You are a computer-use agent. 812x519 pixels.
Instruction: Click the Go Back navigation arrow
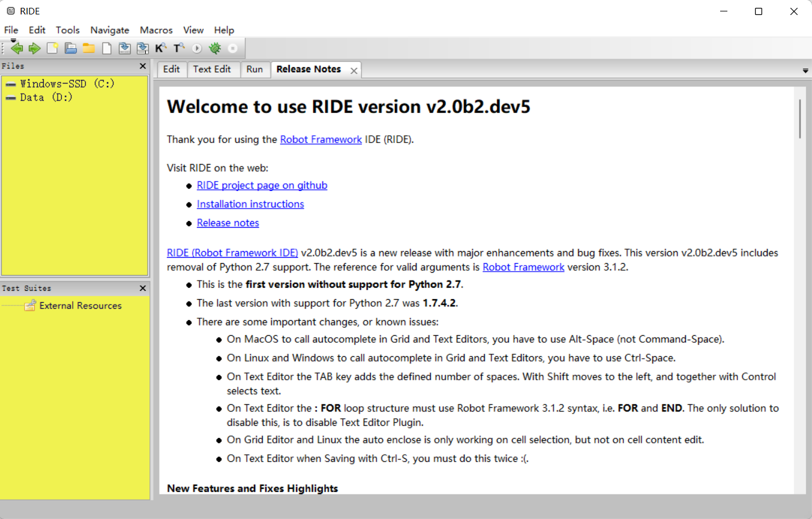(x=16, y=48)
